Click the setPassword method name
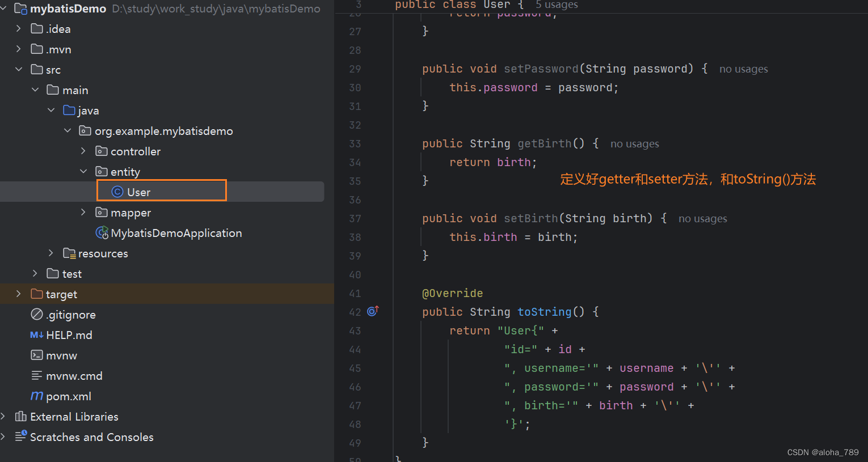 click(541, 69)
